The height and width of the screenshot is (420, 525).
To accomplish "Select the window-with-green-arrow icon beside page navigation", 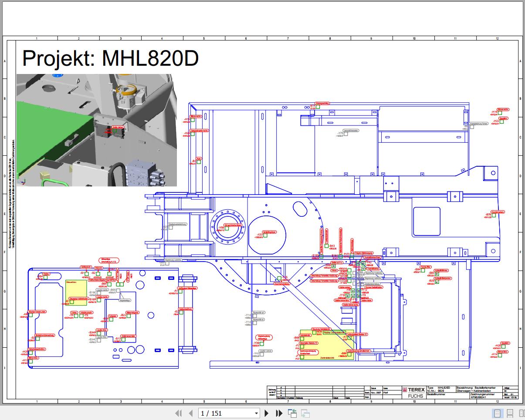I will coord(292,413).
